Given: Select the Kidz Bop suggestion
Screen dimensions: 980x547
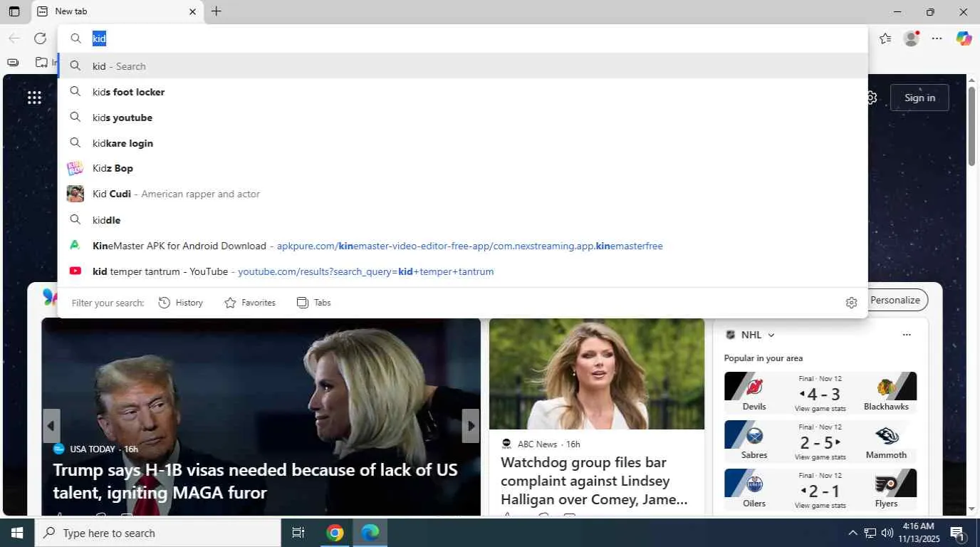Looking at the screenshot, I should pyautogui.click(x=463, y=168).
